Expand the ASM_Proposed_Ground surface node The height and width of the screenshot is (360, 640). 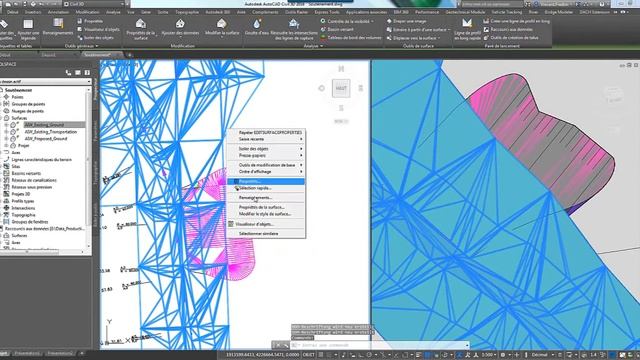pos(6,139)
